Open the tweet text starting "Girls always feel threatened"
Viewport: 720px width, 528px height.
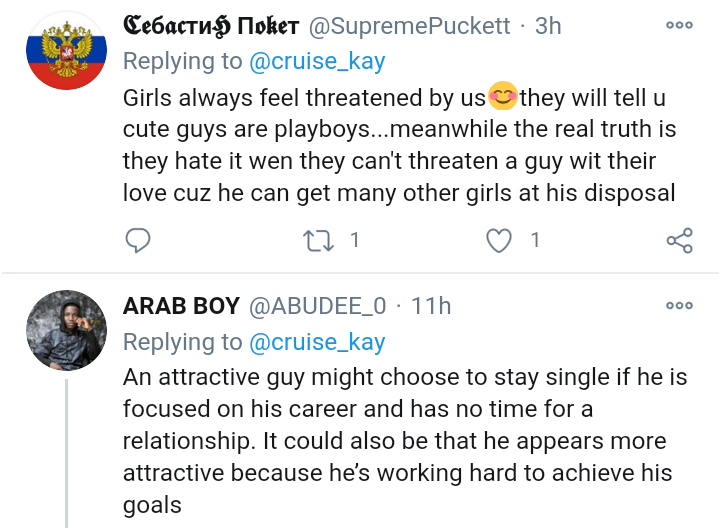coord(400,145)
